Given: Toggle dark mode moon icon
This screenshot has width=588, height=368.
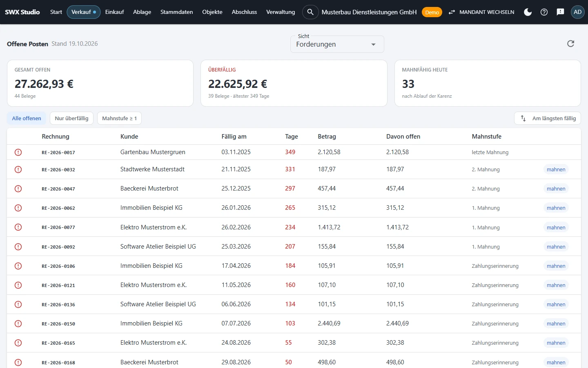Looking at the screenshot, I should point(528,12).
